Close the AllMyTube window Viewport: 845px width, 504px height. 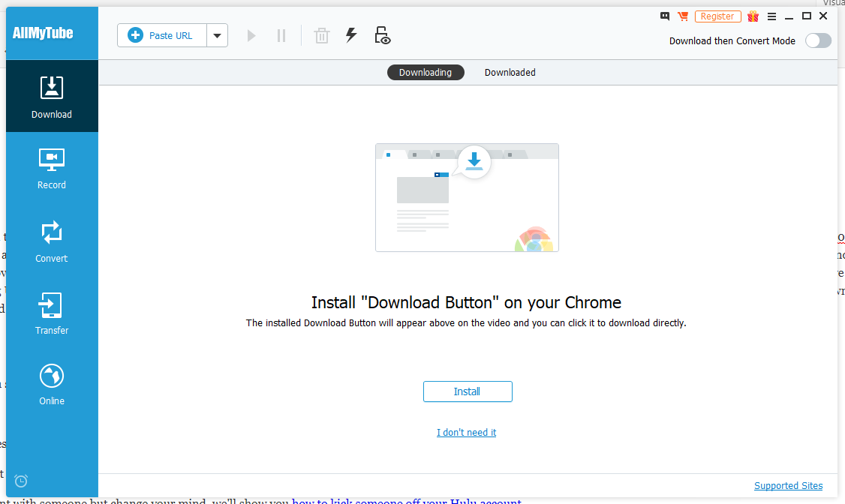pos(823,16)
